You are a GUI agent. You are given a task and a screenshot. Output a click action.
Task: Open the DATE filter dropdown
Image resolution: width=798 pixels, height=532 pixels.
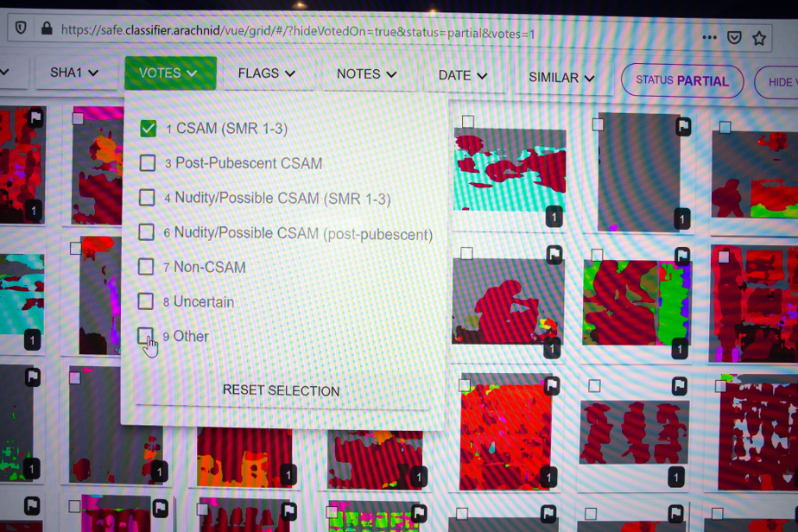(462, 75)
